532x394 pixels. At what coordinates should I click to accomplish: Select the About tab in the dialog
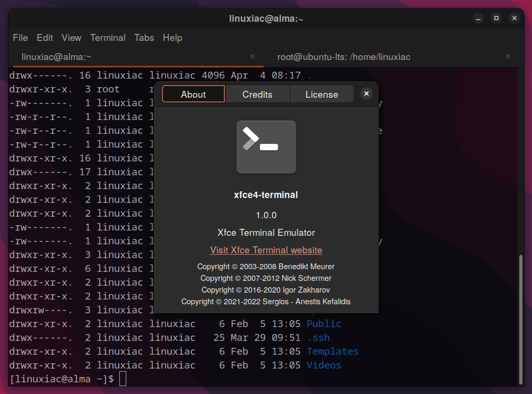click(194, 94)
